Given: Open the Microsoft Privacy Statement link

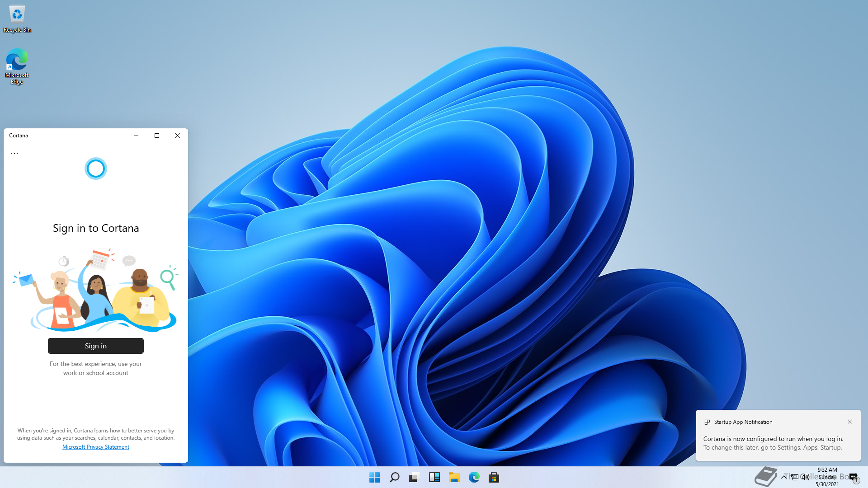Looking at the screenshot, I should [96, 447].
